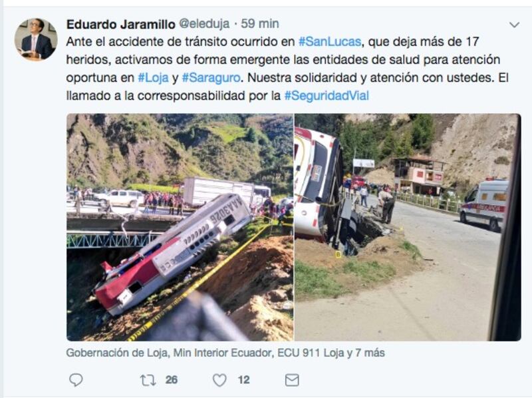The width and height of the screenshot is (532, 398).
Task: View right photo with ambulance on road
Action: [x=408, y=227]
